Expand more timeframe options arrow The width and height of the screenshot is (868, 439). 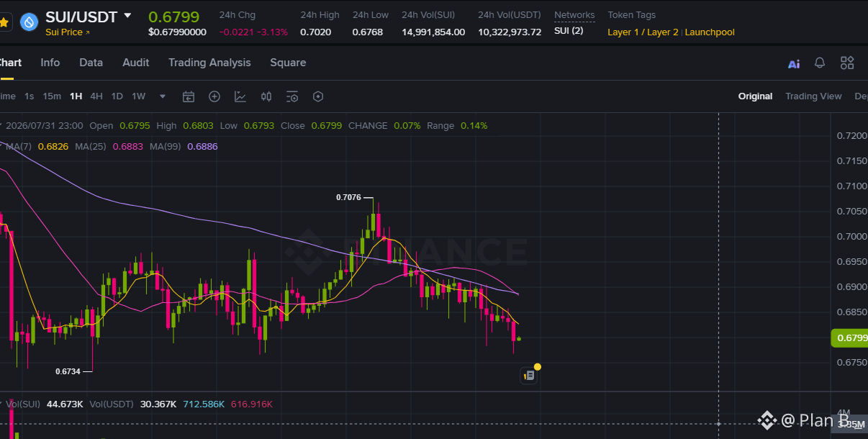pos(163,96)
